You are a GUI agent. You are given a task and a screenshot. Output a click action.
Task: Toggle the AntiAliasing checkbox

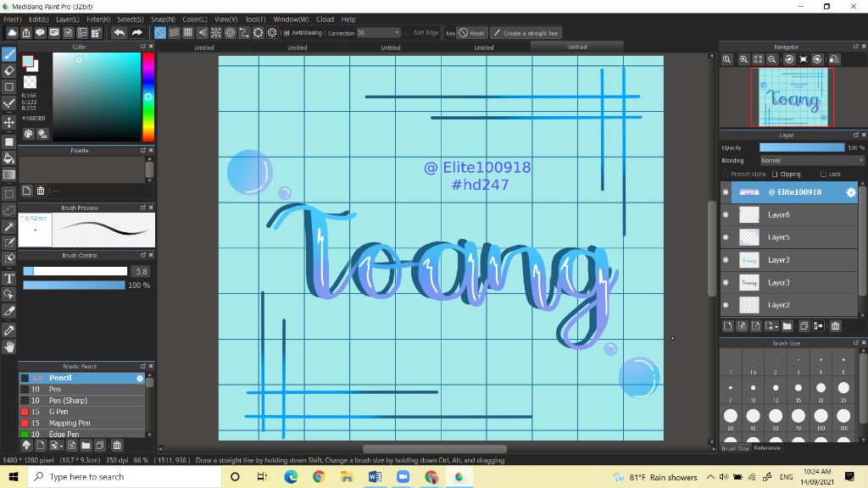click(287, 33)
